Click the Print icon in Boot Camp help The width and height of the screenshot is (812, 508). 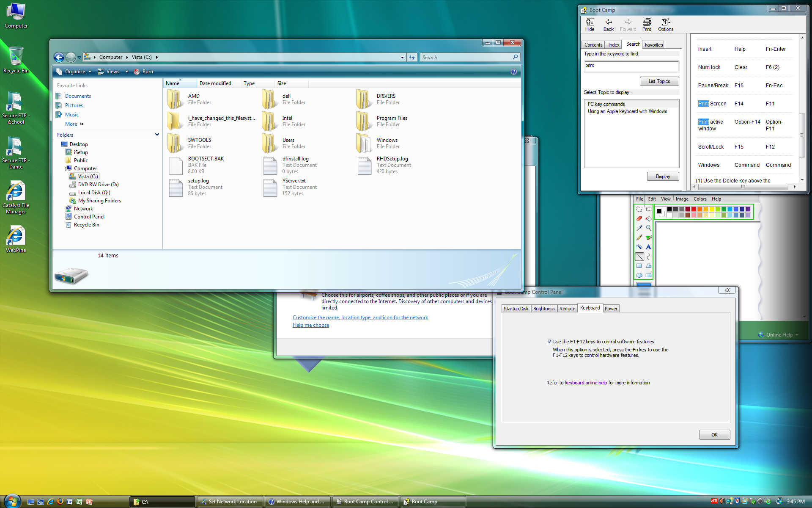647,25
